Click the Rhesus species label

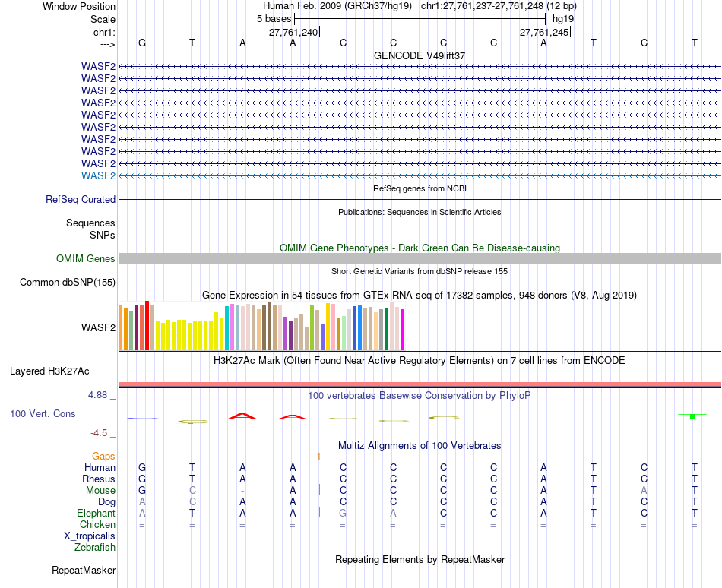pos(99,479)
